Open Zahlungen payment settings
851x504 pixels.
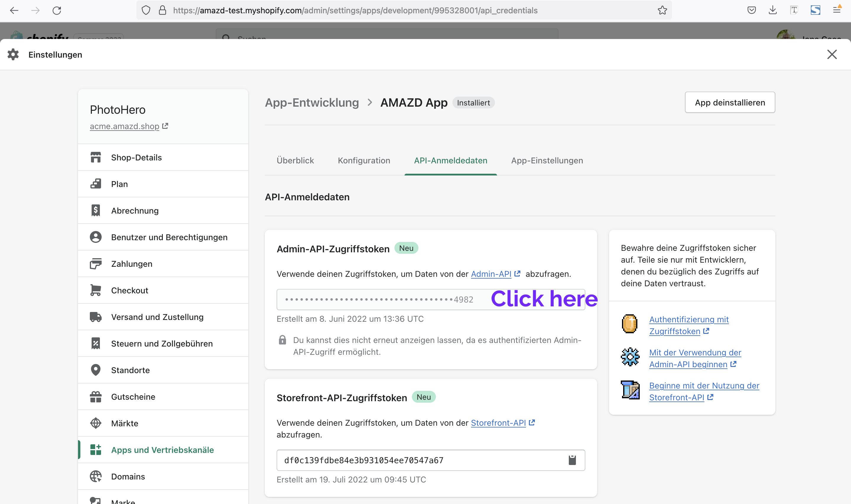click(163, 264)
